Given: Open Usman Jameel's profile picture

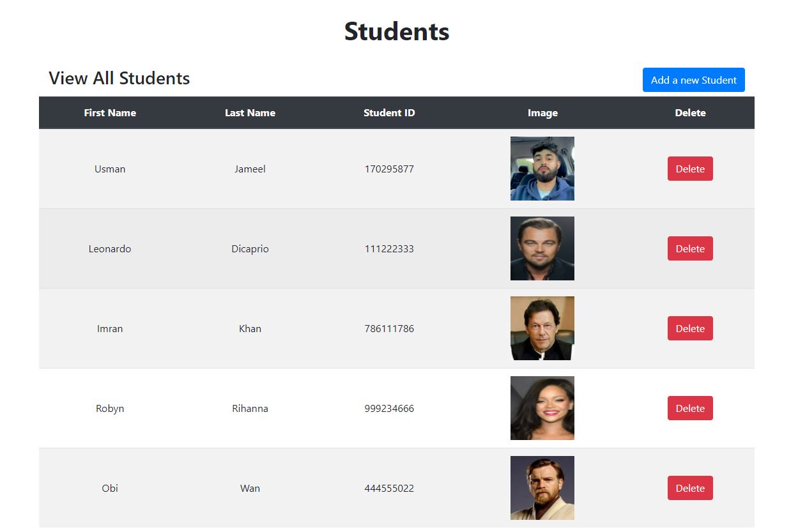Looking at the screenshot, I should pos(542,169).
